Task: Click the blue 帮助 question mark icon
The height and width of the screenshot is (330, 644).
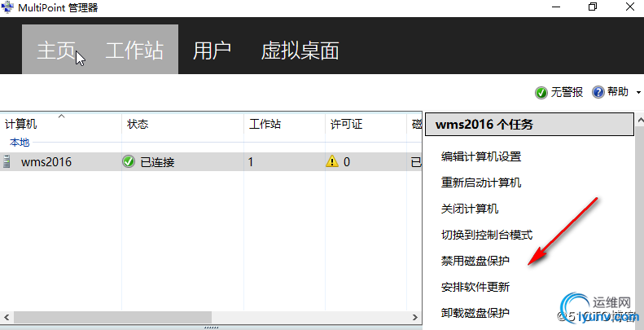Action: tap(598, 92)
